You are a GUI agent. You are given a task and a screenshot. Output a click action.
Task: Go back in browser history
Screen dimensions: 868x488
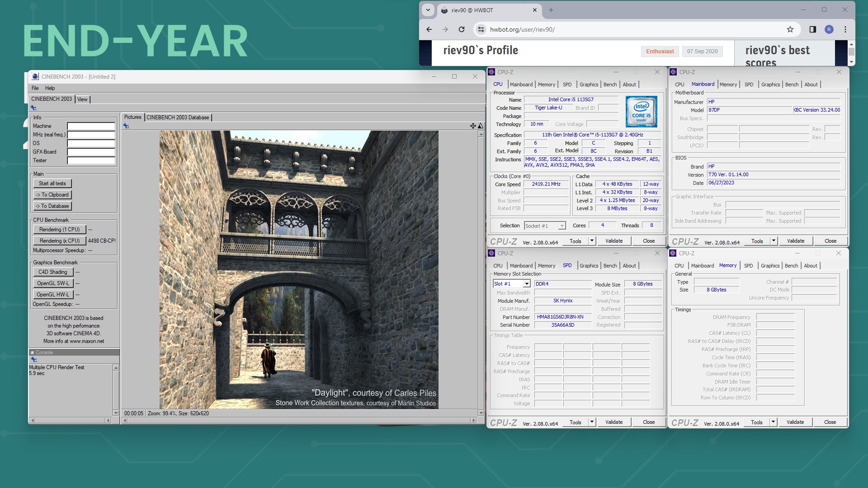[x=429, y=29]
